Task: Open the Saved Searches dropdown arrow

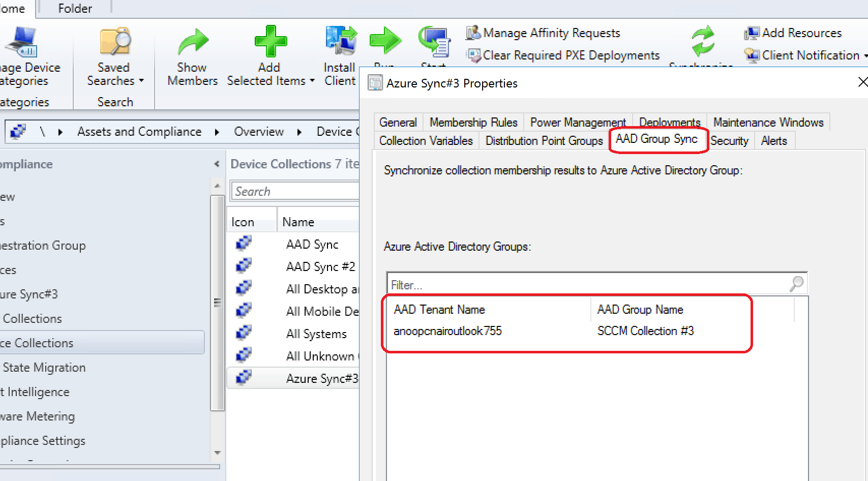Action: [141, 81]
